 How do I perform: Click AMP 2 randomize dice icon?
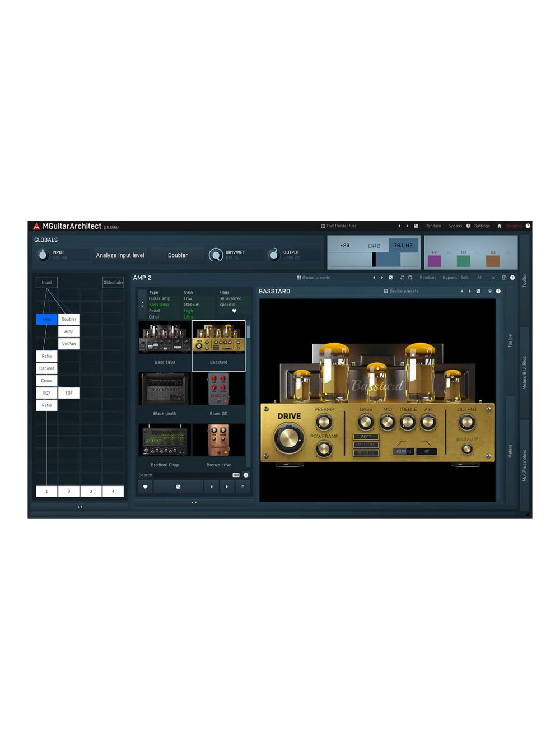click(x=391, y=278)
